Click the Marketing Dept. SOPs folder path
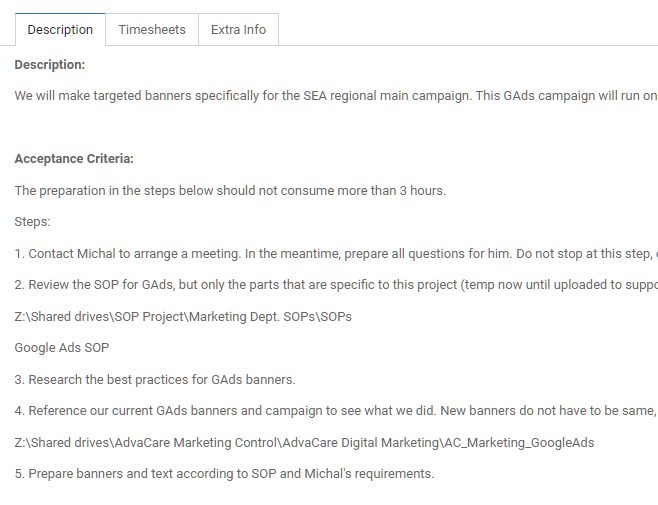Image resolution: width=658 pixels, height=505 pixels. 183,317
